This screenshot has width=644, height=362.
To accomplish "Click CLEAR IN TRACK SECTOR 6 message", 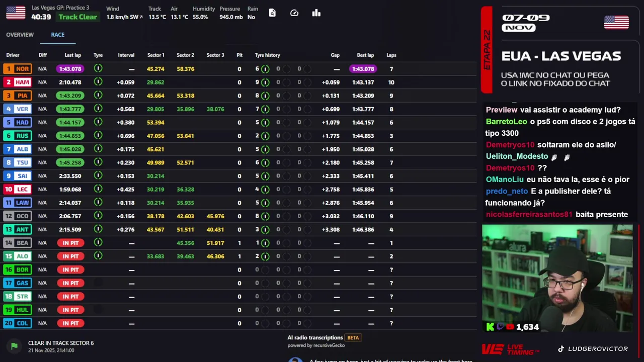I will click(61, 343).
